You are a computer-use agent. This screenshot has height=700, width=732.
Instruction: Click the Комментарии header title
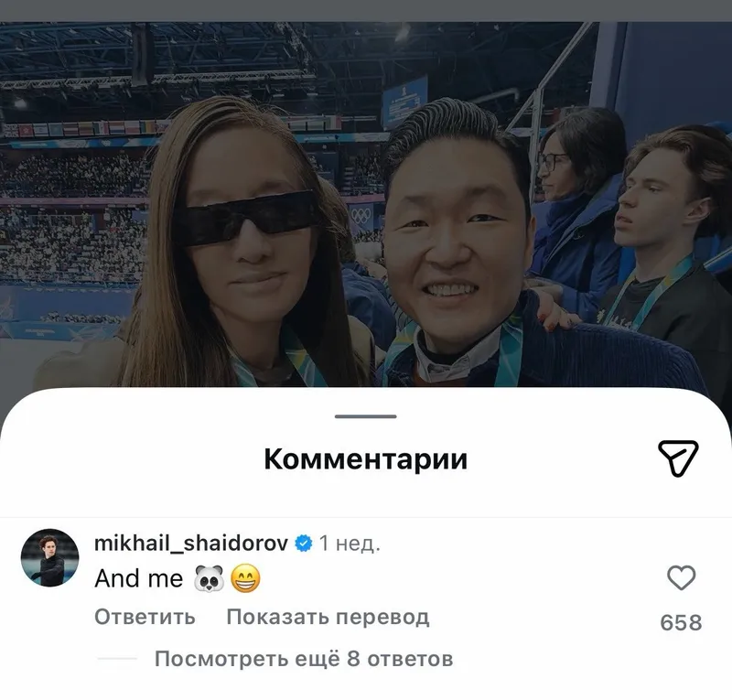click(x=365, y=459)
